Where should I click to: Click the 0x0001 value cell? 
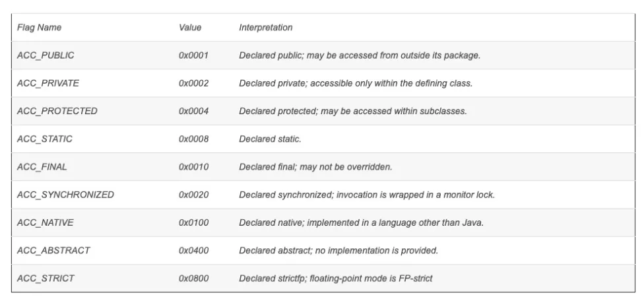tap(193, 55)
